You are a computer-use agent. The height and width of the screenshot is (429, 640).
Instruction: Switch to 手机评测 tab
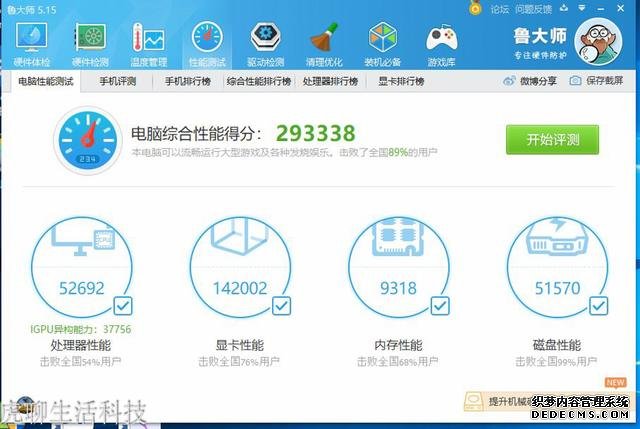pos(118,81)
